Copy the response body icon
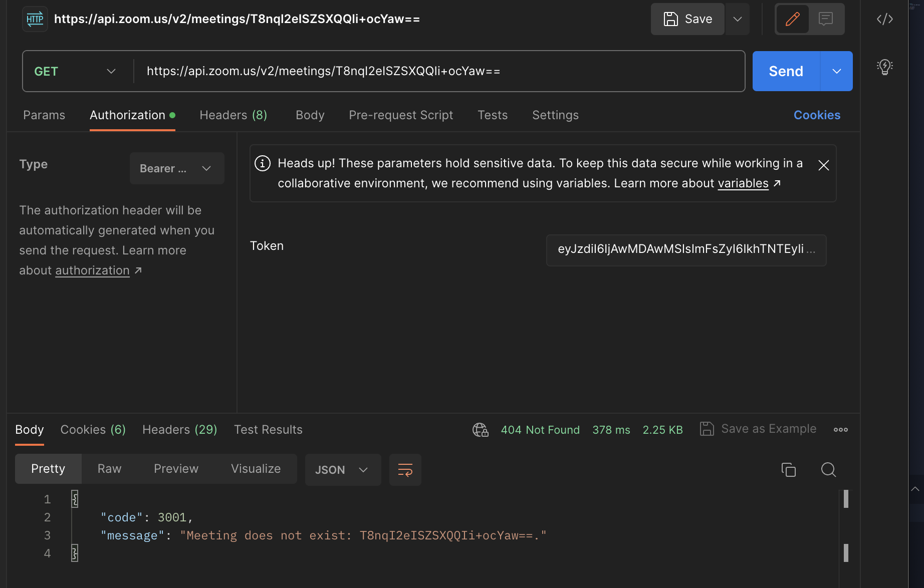The height and width of the screenshot is (588, 924). tap(788, 470)
